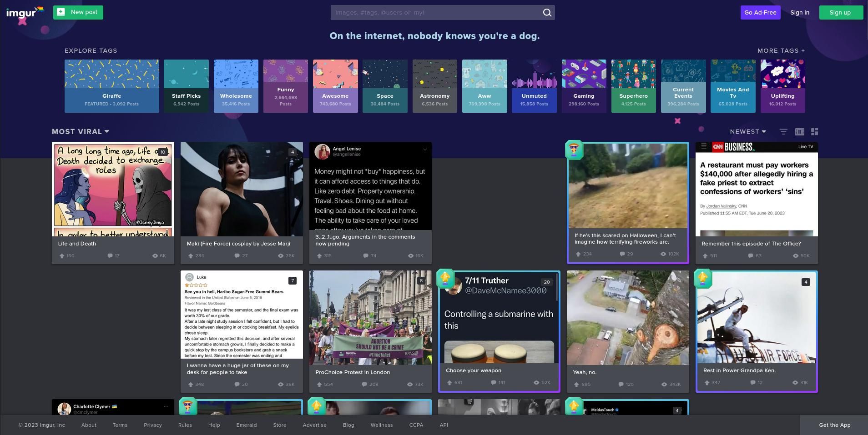Click the Imgur logo
Screen dimensions: 868x435
(21, 13)
